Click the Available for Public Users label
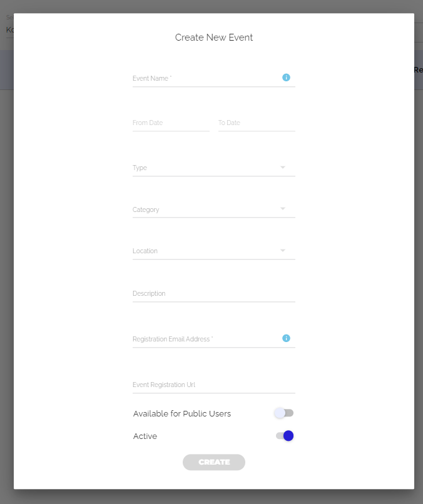 point(182,414)
